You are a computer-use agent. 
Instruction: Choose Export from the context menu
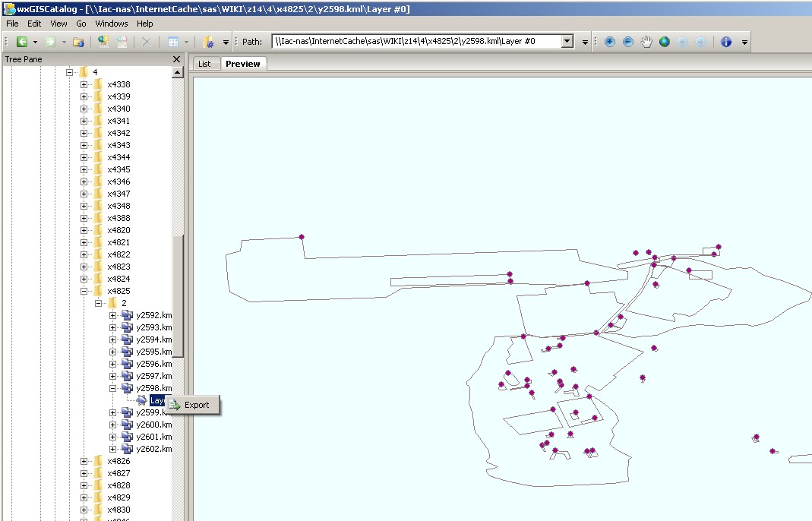[x=196, y=405]
